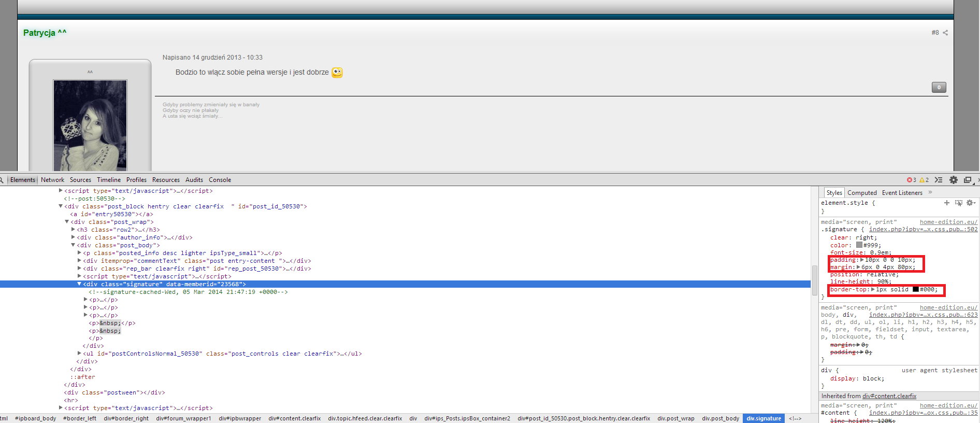Switch to the Network panel tab

point(52,180)
